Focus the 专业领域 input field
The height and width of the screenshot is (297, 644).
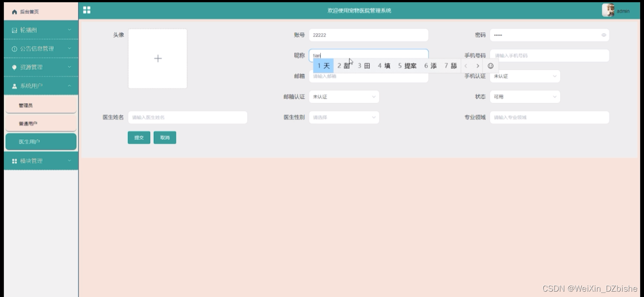pos(549,117)
